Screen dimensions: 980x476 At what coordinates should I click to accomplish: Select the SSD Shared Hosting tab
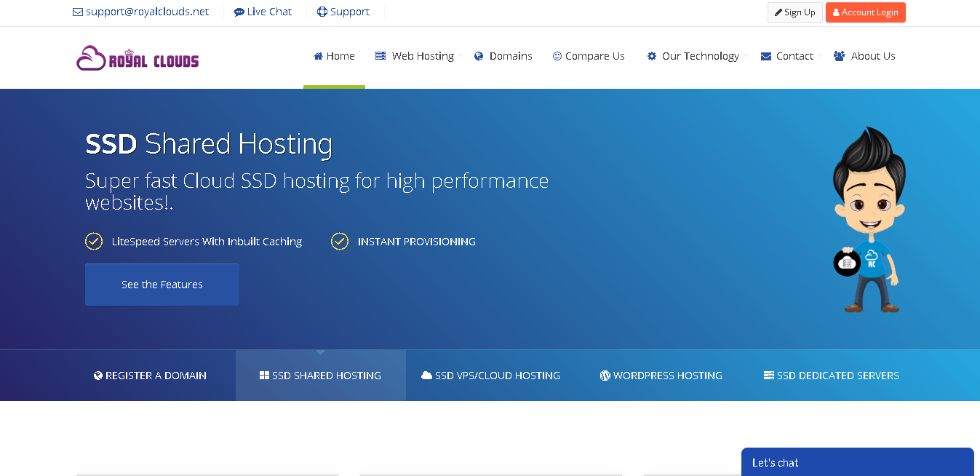click(x=321, y=376)
